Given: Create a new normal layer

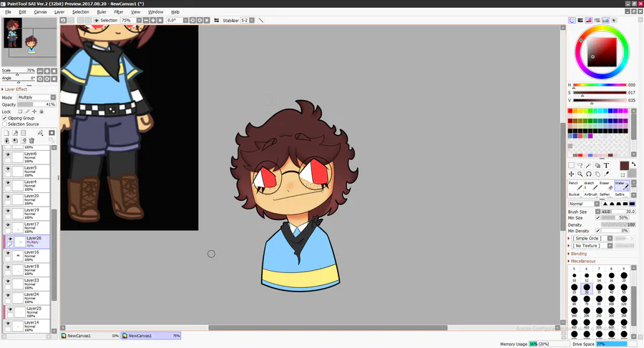Looking at the screenshot, I should pyautogui.click(x=6, y=133).
